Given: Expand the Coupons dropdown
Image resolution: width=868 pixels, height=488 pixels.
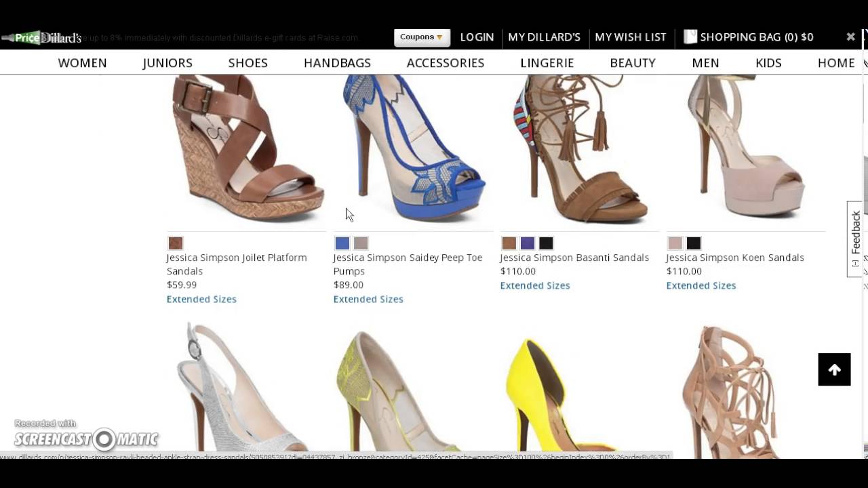Looking at the screenshot, I should 422,37.
